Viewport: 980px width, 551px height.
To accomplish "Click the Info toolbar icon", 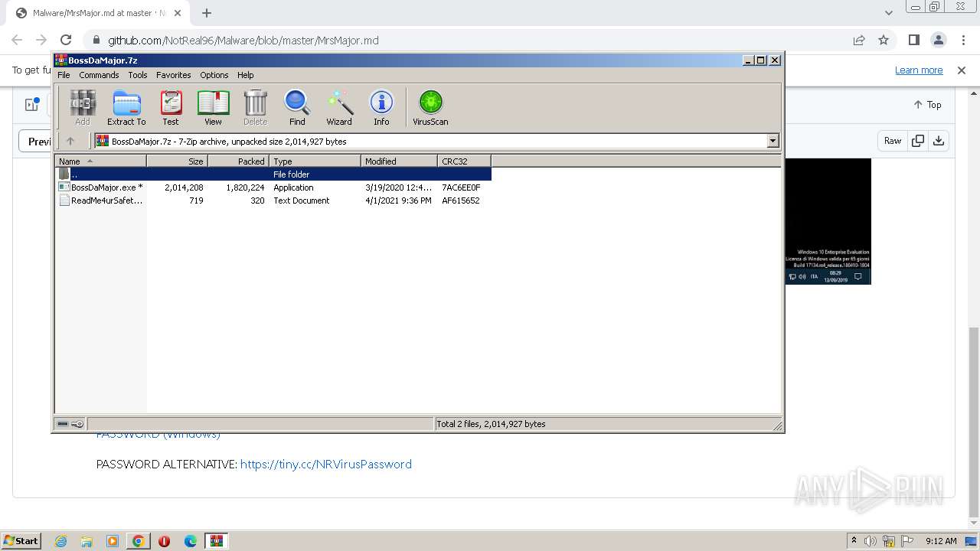I will click(381, 107).
